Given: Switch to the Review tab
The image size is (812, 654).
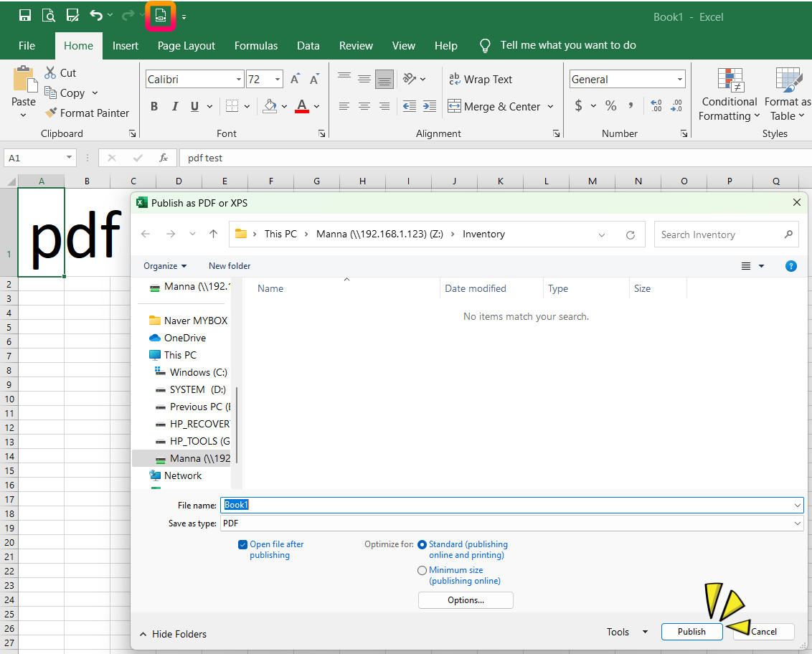Looking at the screenshot, I should pos(356,46).
